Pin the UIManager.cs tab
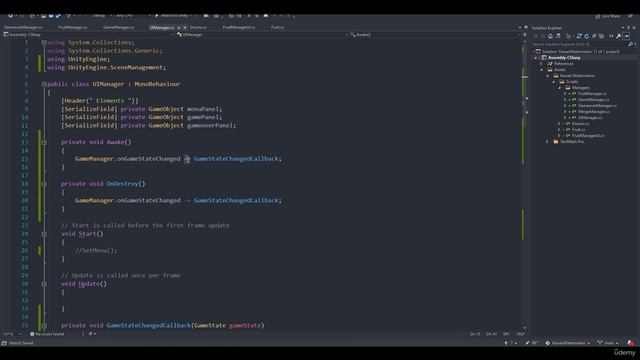Viewport: 640px width, 360px height. coord(179,27)
